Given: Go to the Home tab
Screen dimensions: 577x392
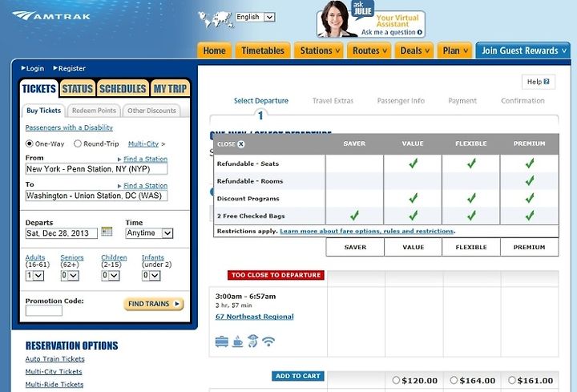Looking at the screenshot, I should 214,51.
